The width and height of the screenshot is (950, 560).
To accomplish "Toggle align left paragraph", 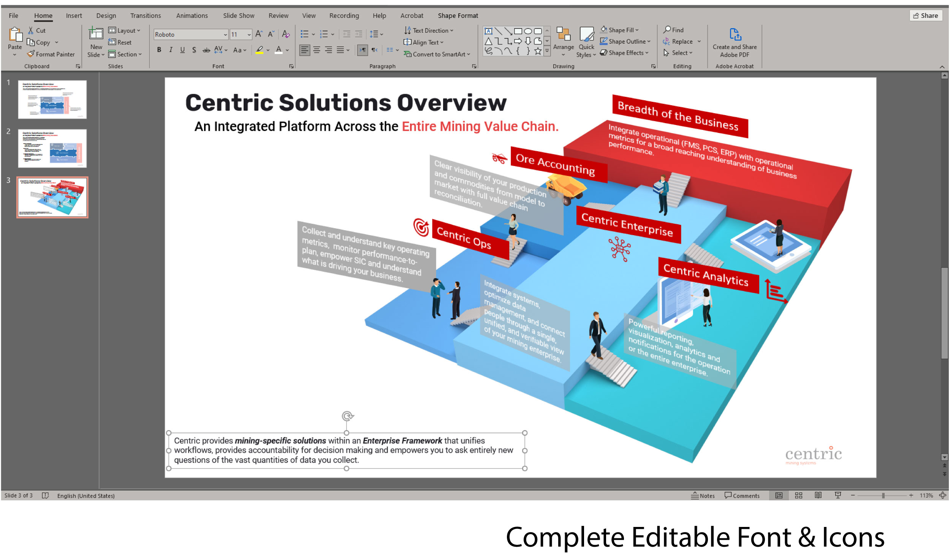I will pyautogui.click(x=305, y=50).
